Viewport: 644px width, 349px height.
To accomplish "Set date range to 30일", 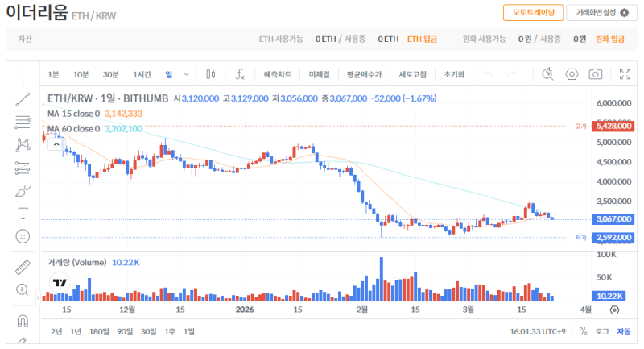I will tap(148, 332).
